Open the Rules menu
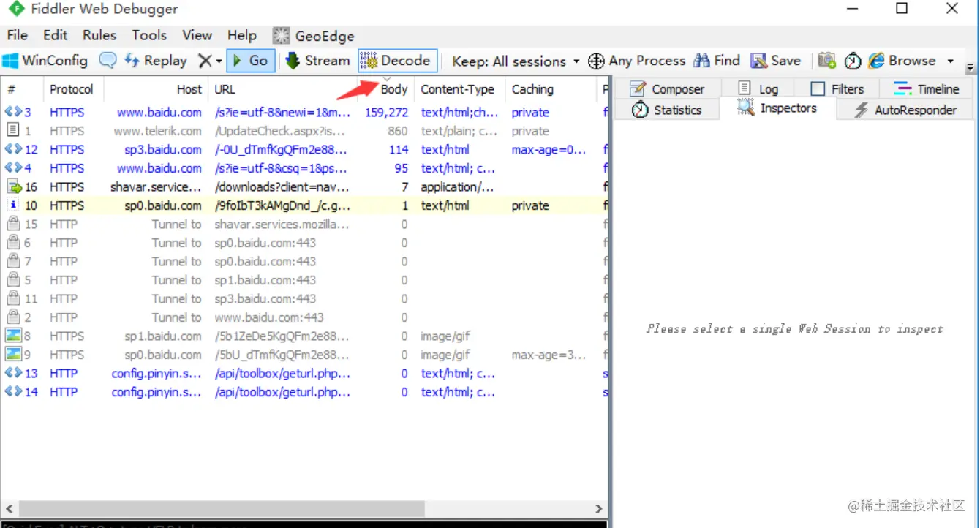The width and height of the screenshot is (980, 528). coord(99,35)
